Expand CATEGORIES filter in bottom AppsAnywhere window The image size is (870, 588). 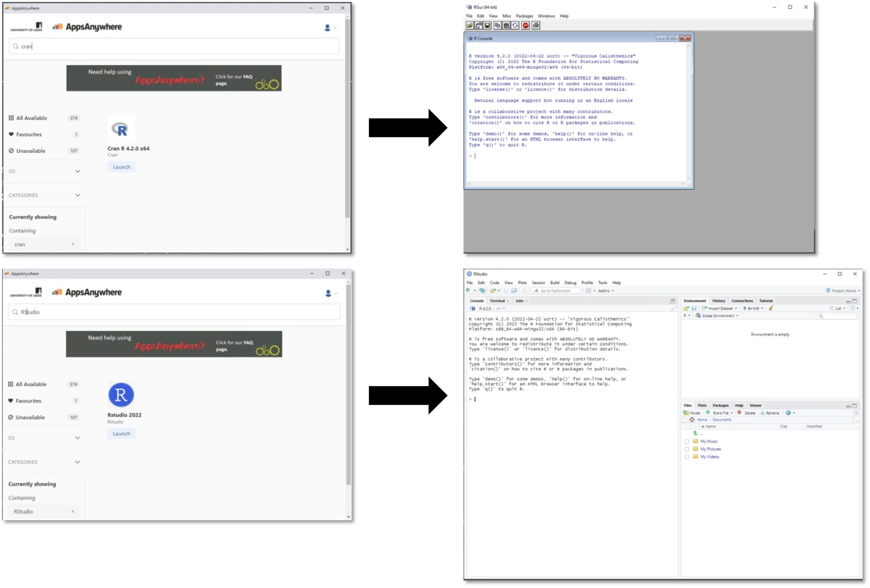tap(77, 462)
